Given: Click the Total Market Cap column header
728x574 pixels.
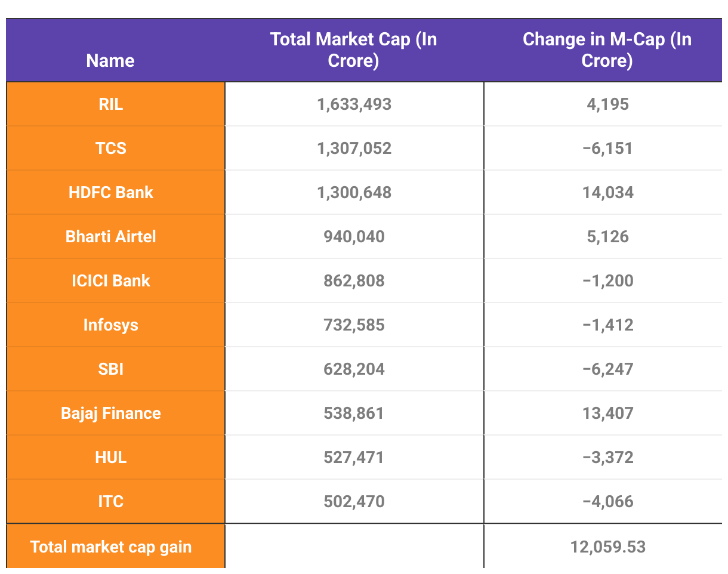Looking at the screenshot, I should pos(354,50).
